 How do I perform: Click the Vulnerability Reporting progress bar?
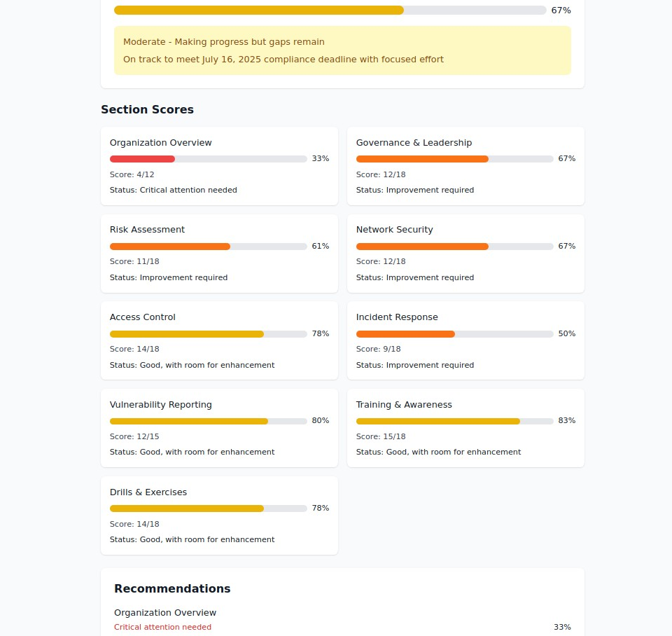point(208,421)
